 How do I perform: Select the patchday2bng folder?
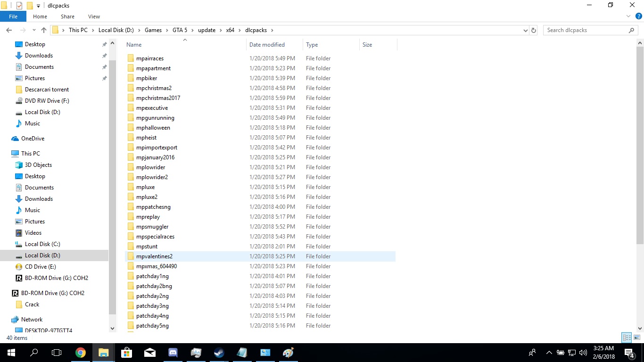click(x=154, y=286)
